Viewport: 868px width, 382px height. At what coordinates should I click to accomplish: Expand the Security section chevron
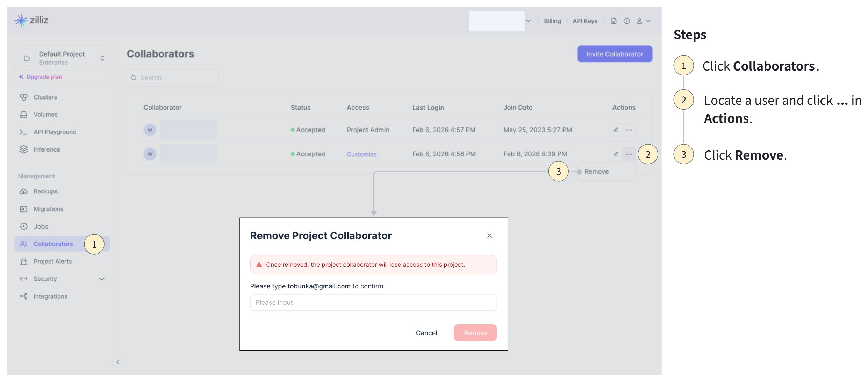pyautogui.click(x=102, y=279)
